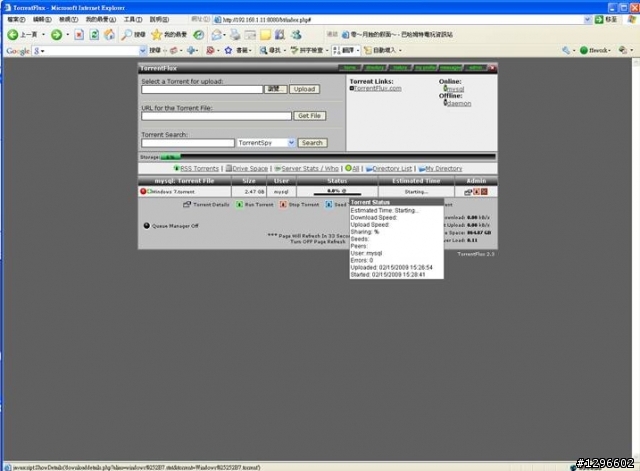
Task: Click the daemon offline user icon
Action: (445, 102)
